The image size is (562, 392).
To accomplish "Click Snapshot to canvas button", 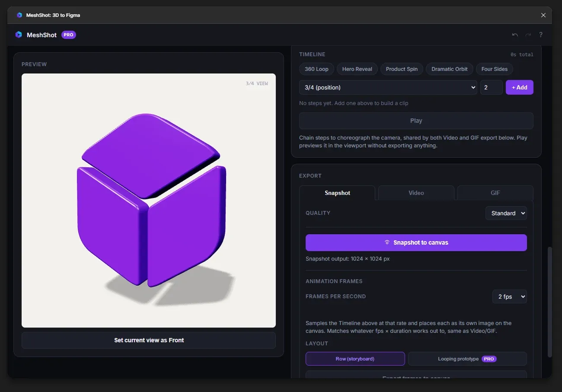I will [x=416, y=243].
